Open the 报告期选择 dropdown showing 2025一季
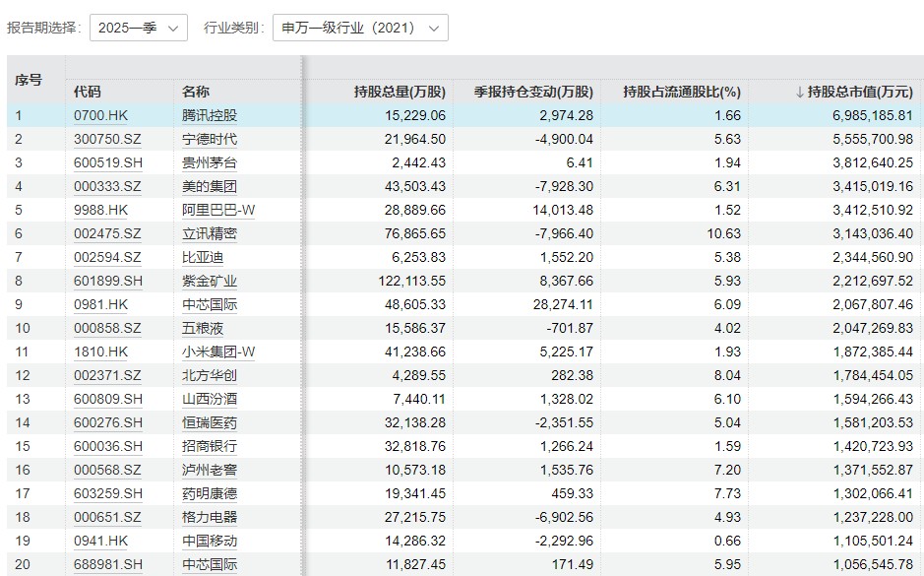Viewport: 924px width, 576px height. point(139,28)
